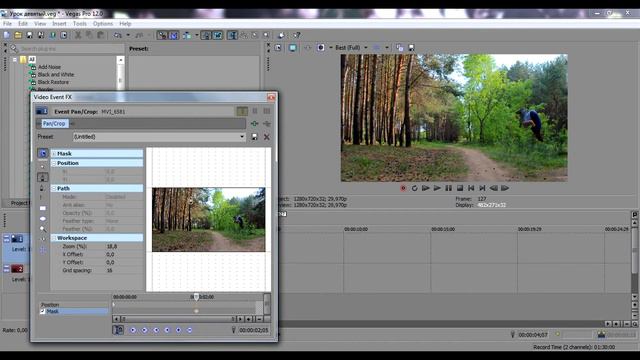
Task: Open the File menu
Action: (x=7, y=24)
